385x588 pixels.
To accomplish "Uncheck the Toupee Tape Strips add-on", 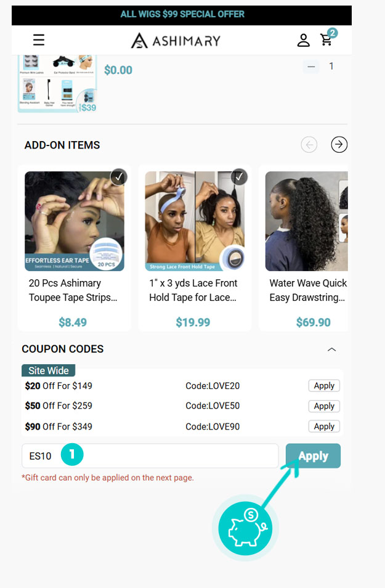I will coord(119,177).
